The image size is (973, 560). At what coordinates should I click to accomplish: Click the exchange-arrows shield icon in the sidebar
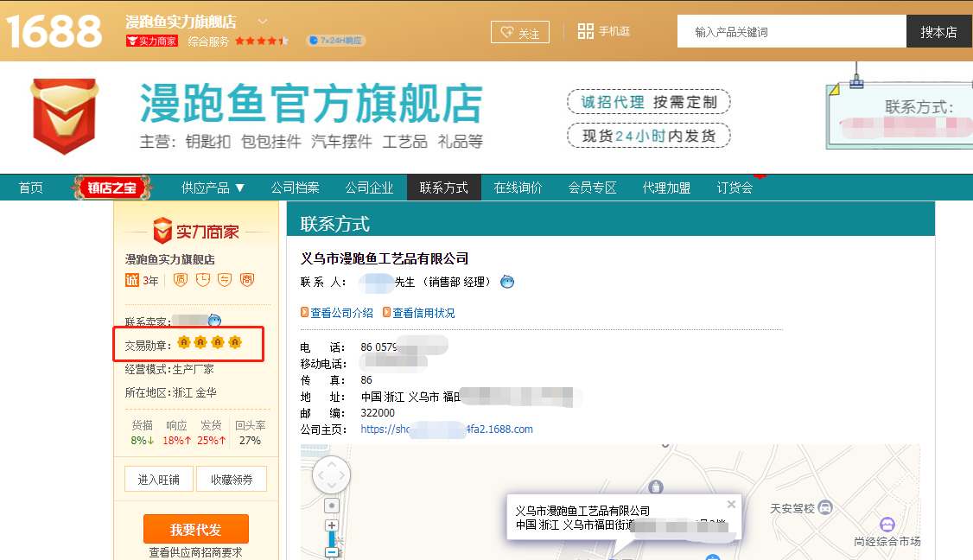point(225,280)
